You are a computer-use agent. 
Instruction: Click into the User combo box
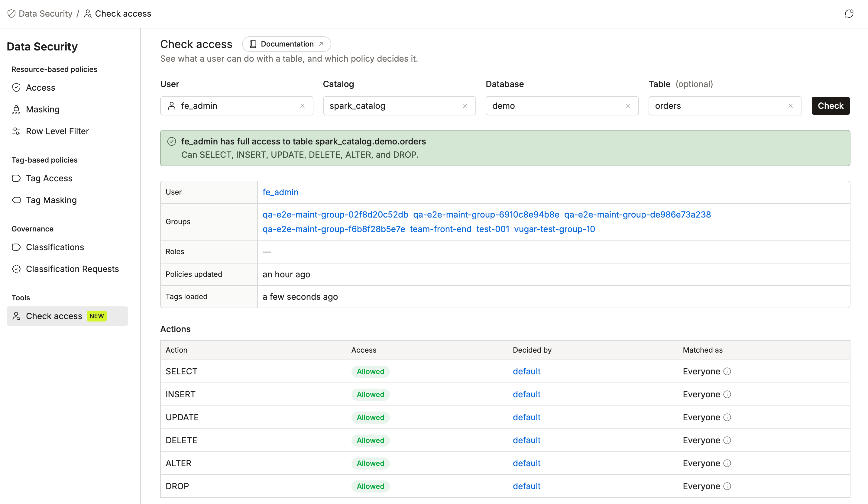(x=237, y=106)
